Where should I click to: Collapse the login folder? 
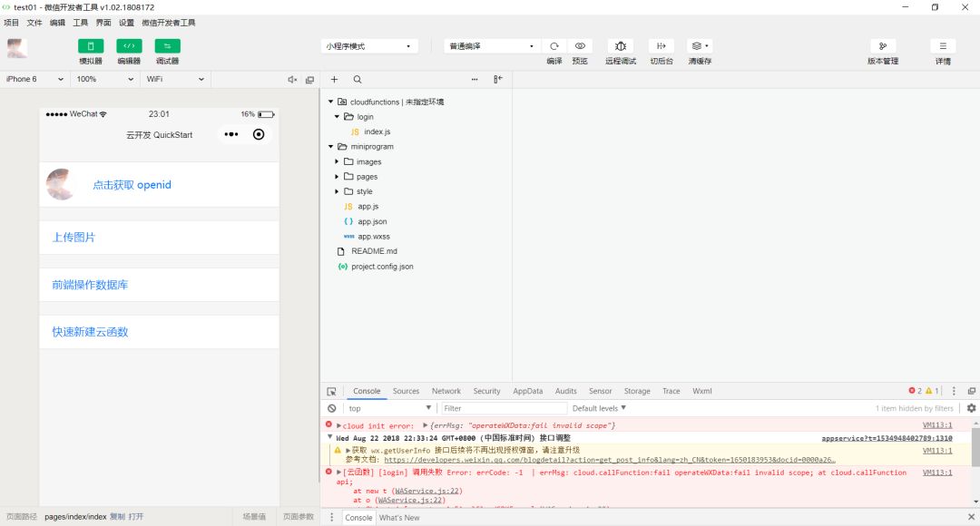[337, 117]
